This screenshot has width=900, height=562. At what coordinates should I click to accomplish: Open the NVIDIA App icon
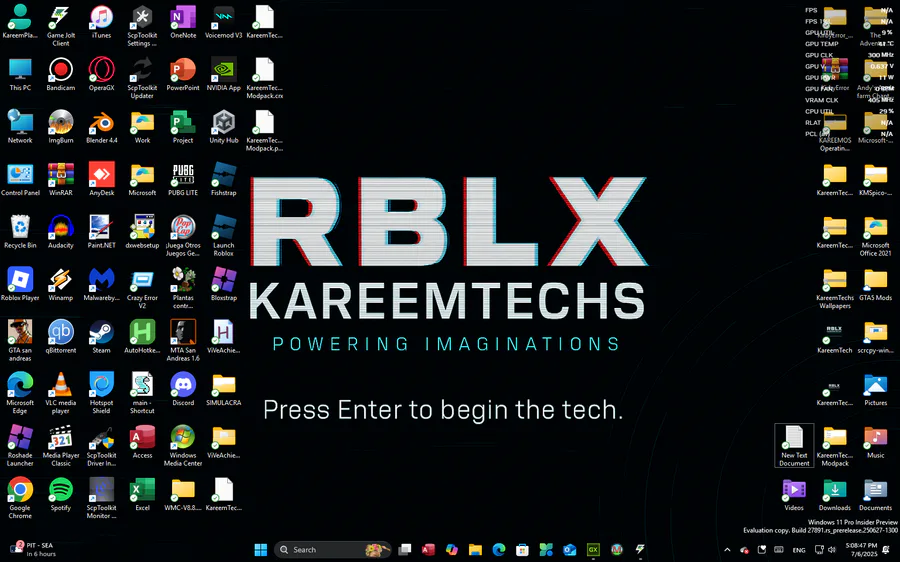click(x=223, y=75)
